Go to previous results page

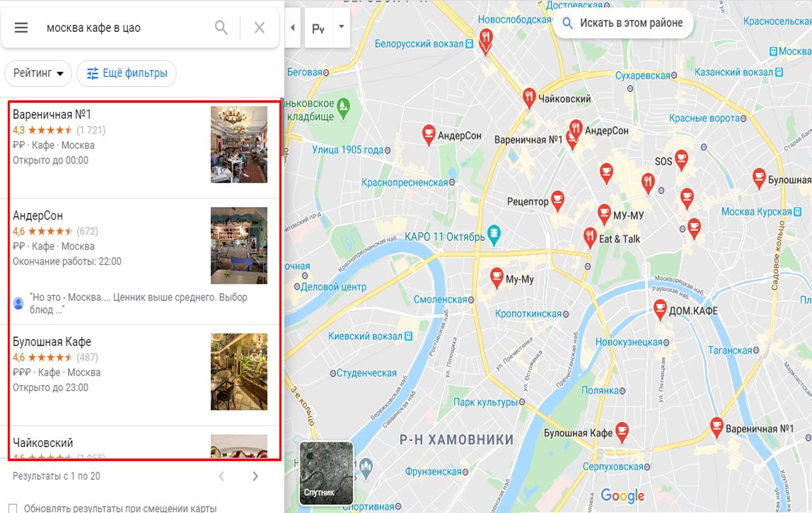click(x=221, y=476)
